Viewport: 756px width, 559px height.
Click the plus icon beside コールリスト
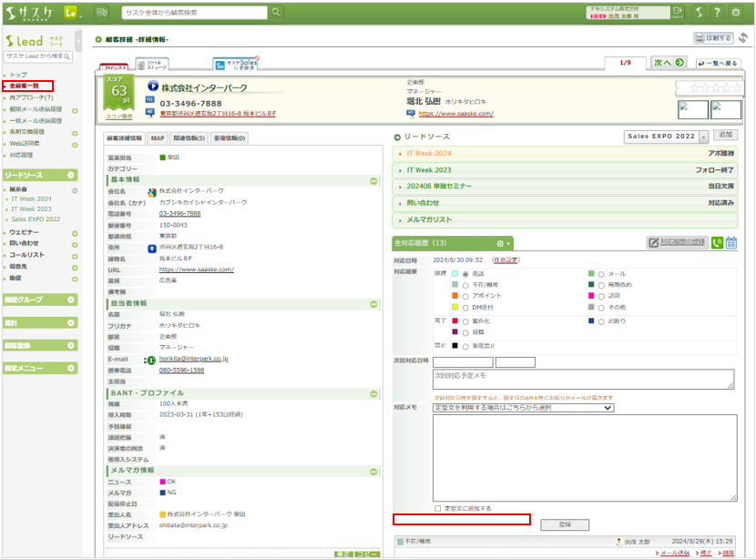click(75, 257)
